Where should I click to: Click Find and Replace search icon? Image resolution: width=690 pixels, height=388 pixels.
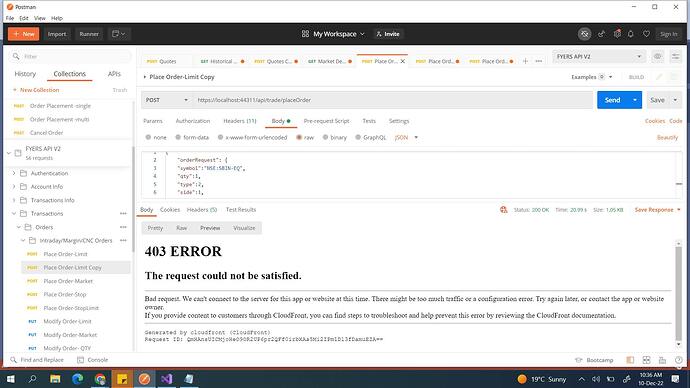point(14,360)
